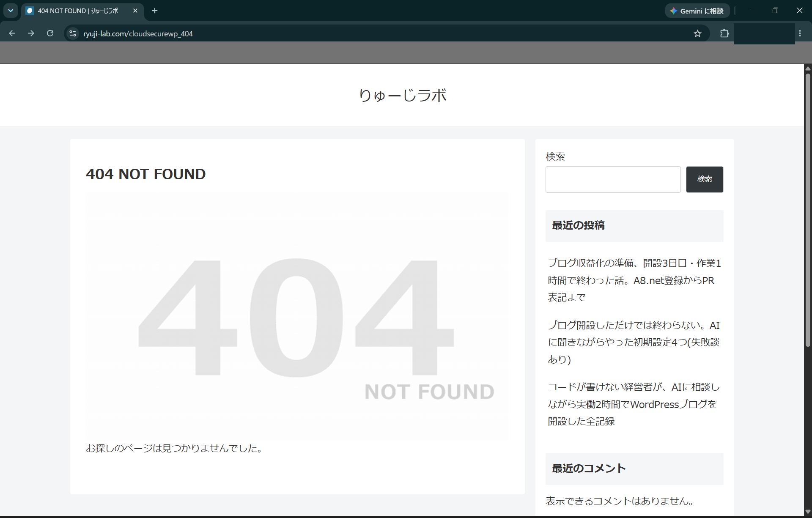This screenshot has width=812, height=518.
Task: Click the sidebar search input field
Action: tap(613, 179)
